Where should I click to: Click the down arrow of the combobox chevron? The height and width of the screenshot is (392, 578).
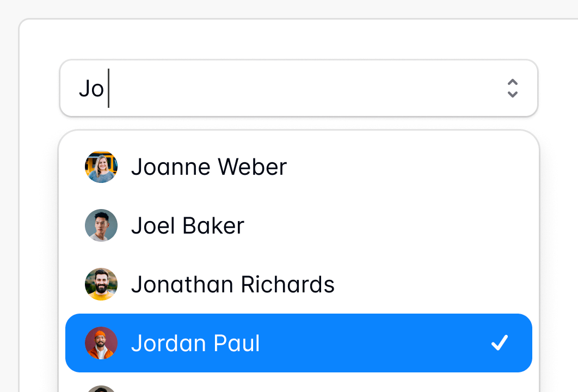click(x=512, y=94)
